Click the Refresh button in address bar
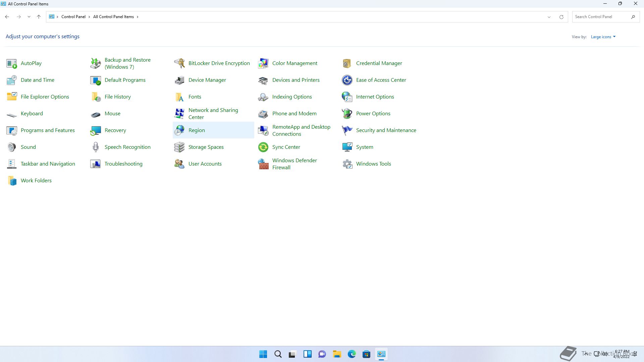This screenshot has height=362, width=644. [x=561, y=17]
